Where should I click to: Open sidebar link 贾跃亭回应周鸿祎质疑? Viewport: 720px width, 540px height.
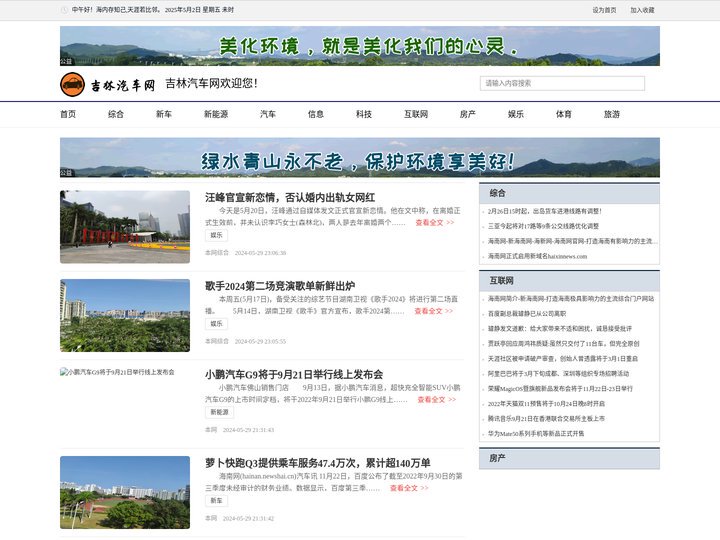(563, 344)
